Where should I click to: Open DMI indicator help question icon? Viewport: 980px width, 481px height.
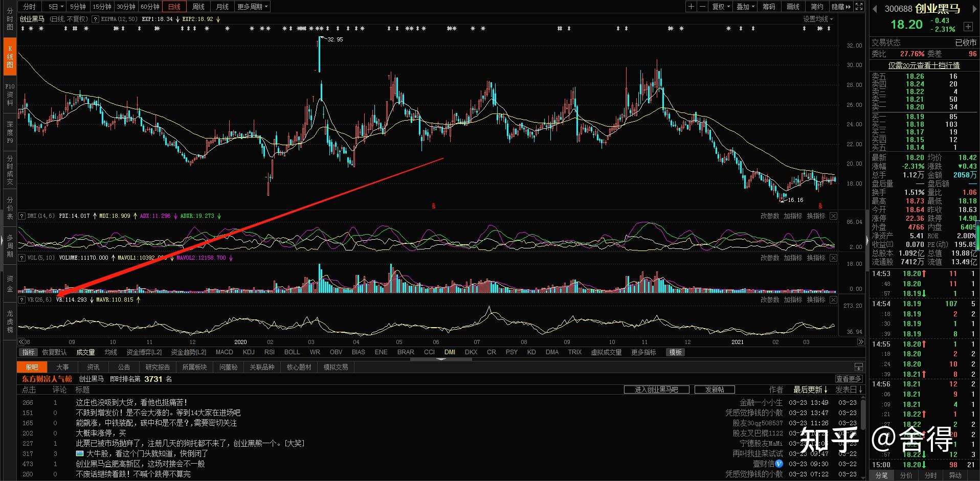coord(21,216)
